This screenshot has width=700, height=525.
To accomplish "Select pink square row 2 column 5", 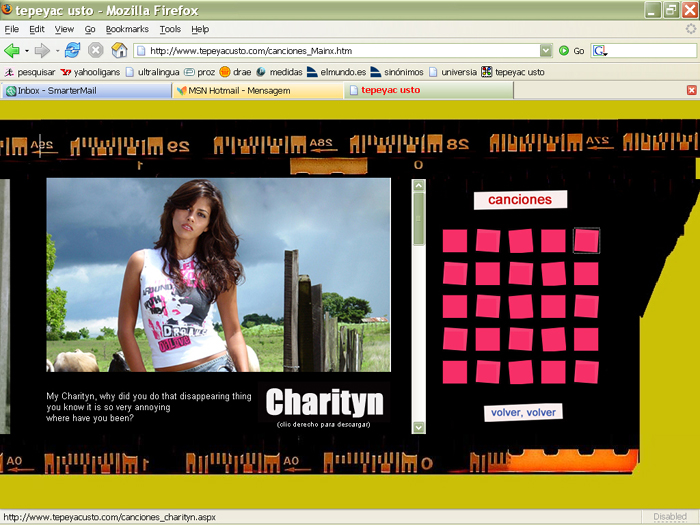I will pyautogui.click(x=586, y=273).
